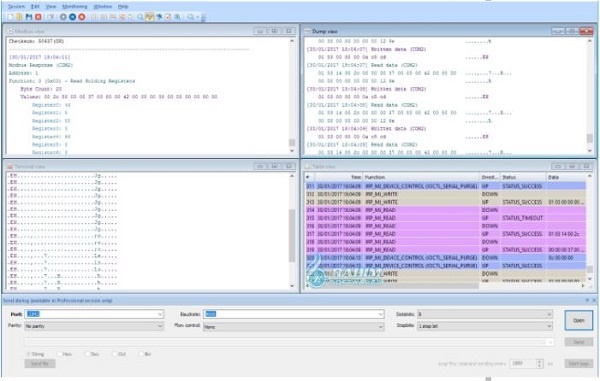Open the Stopbits dropdown
Image resolution: width=600 pixels, height=381 pixels.
[x=549, y=326]
